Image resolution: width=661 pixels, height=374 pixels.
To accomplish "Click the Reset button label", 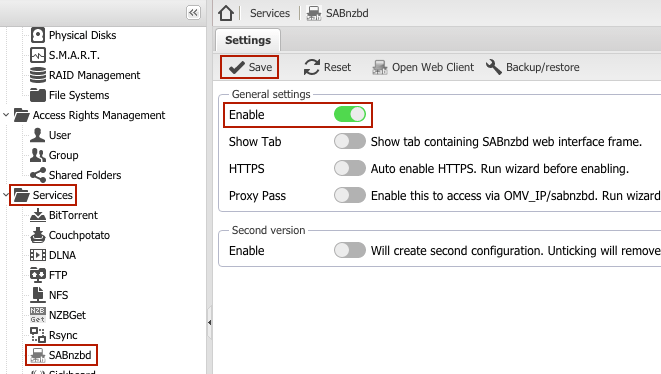I will tap(337, 67).
